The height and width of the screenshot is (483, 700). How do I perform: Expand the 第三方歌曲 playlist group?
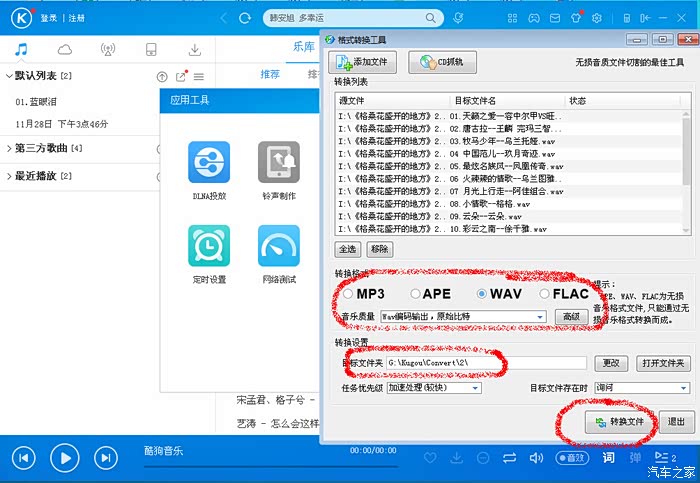[9, 148]
